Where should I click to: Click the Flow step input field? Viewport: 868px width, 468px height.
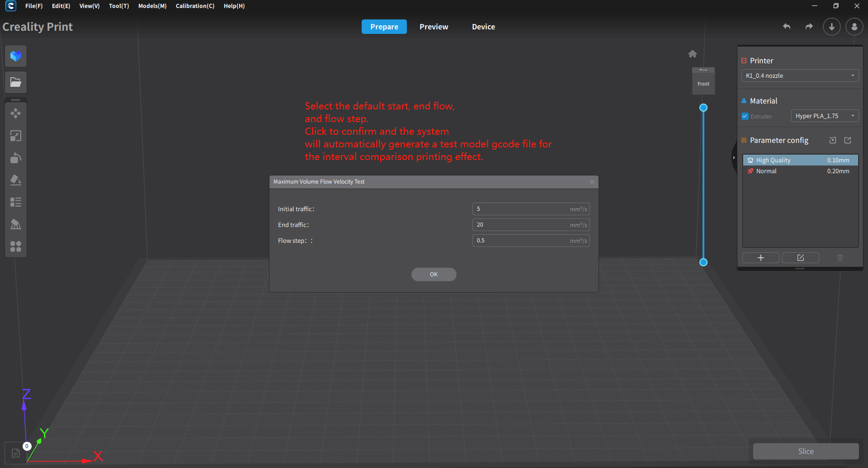coord(531,241)
